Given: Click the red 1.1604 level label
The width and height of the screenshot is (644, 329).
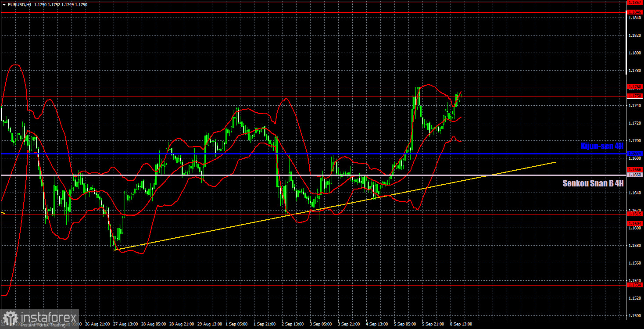Looking at the screenshot, I should (635, 224).
